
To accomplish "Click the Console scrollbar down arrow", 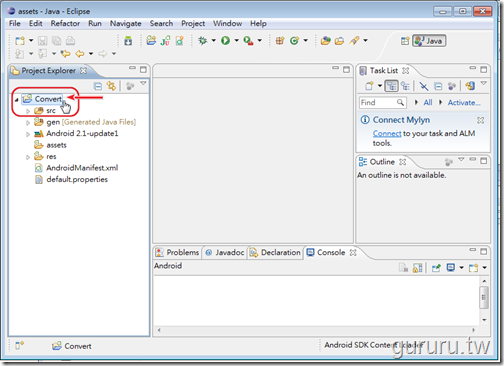I will (x=484, y=320).
